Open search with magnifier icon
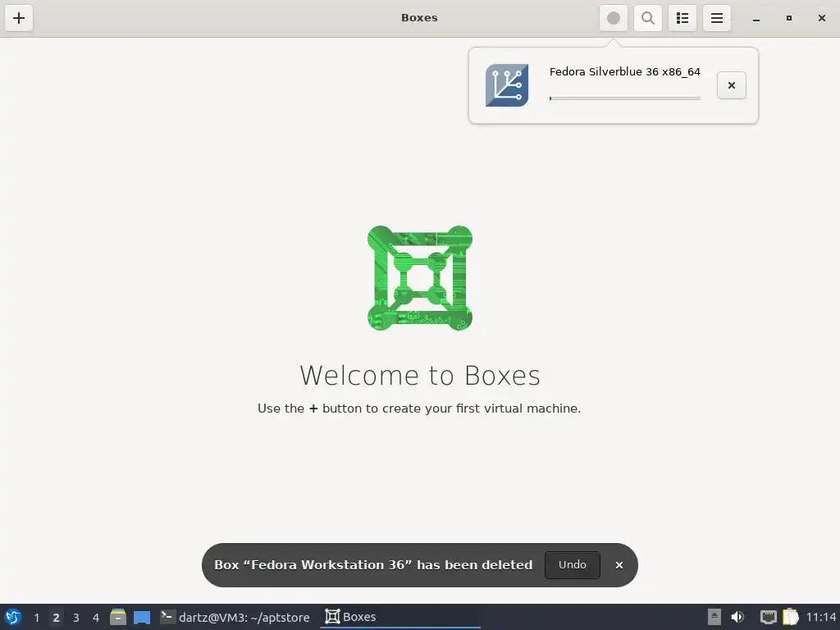The height and width of the screenshot is (630, 840). point(648,18)
